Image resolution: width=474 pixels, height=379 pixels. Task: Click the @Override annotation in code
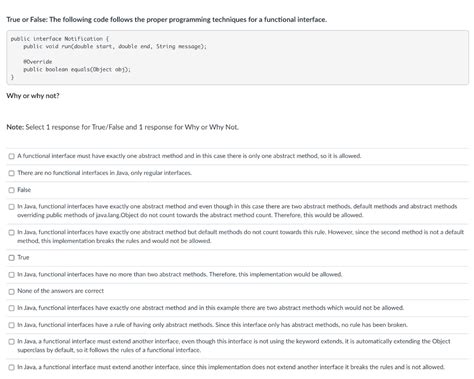point(38,62)
